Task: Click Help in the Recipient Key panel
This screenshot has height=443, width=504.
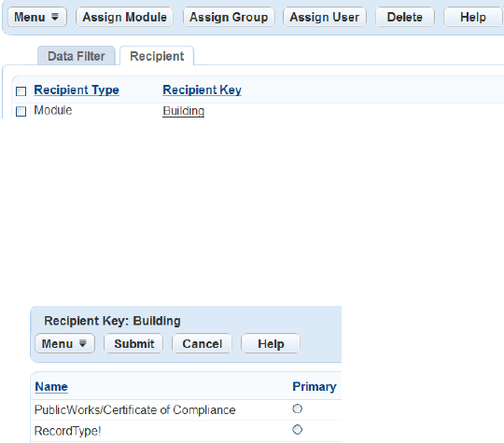Action: [271, 343]
